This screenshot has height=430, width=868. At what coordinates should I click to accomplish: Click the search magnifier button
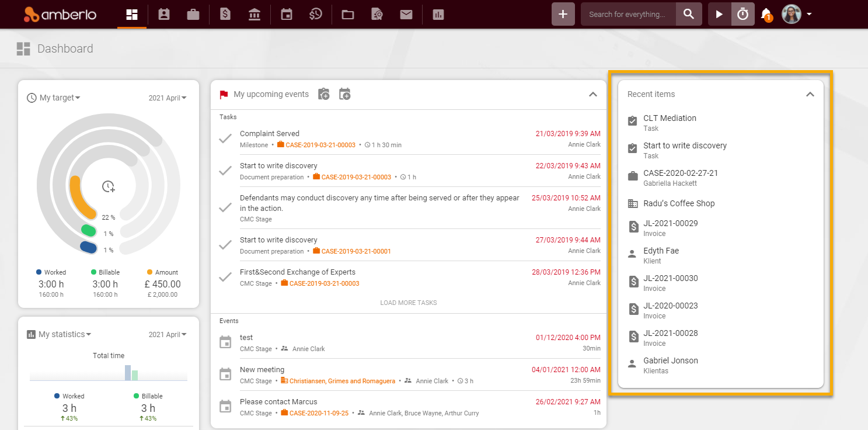(x=689, y=14)
